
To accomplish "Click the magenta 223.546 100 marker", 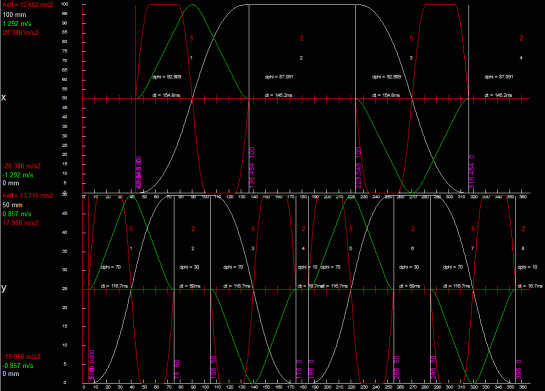I will pyautogui.click(x=359, y=168).
